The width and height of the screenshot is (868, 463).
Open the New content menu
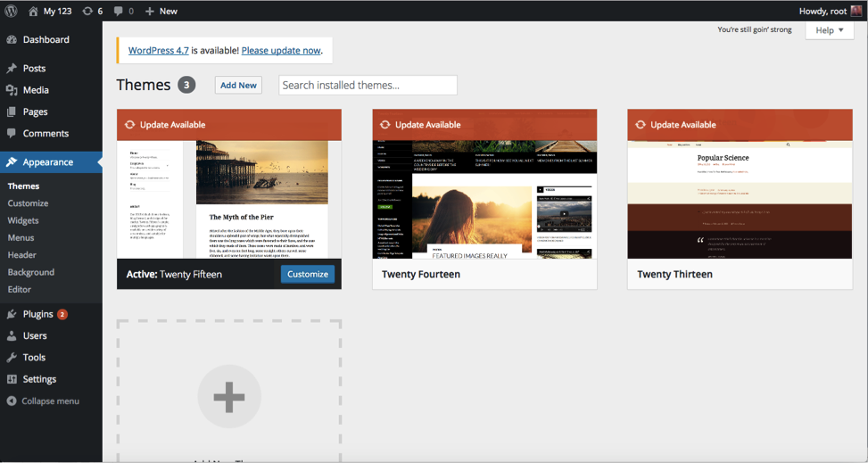161,11
